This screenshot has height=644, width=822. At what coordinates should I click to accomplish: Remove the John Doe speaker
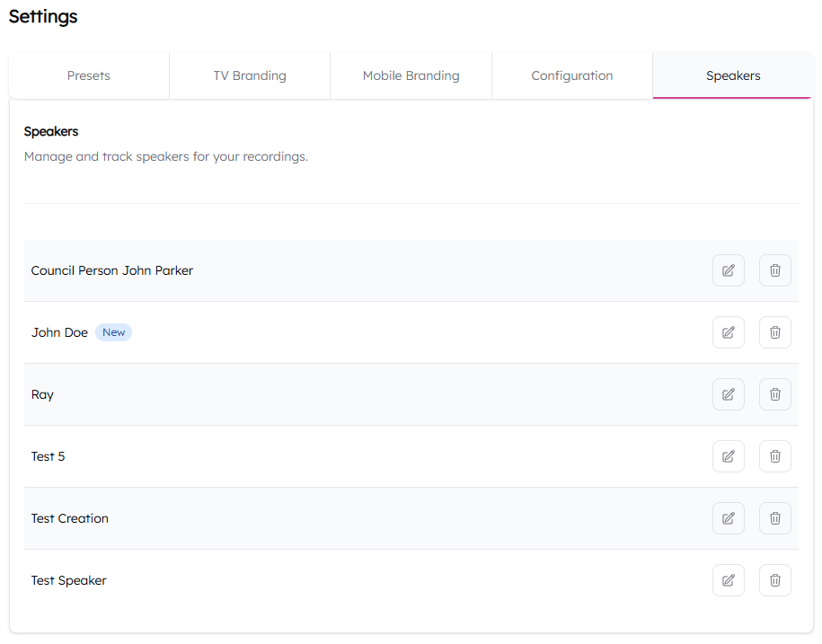tap(775, 332)
